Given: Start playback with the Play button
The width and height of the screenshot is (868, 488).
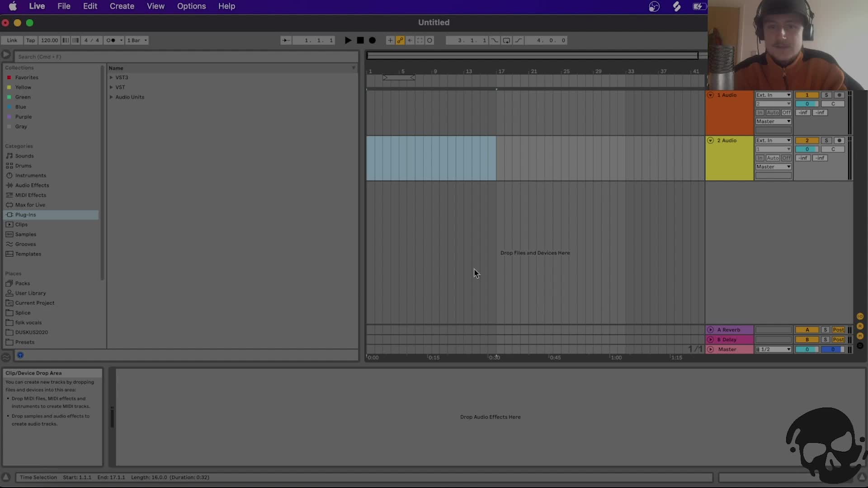Looking at the screenshot, I should [348, 40].
